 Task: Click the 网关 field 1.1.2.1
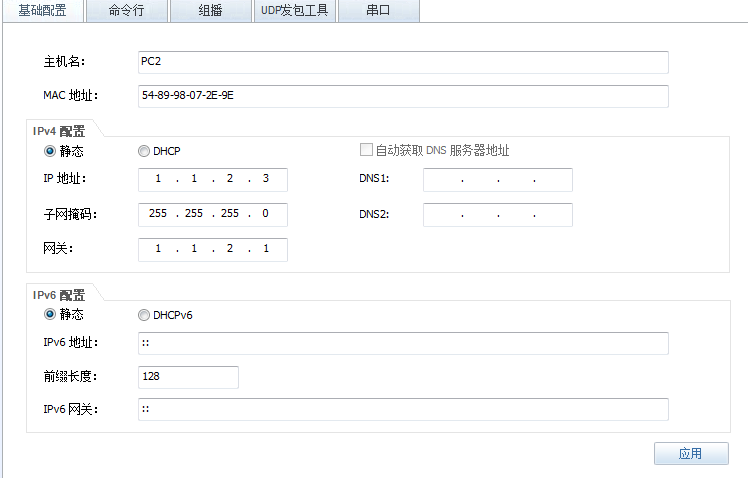[x=213, y=249]
